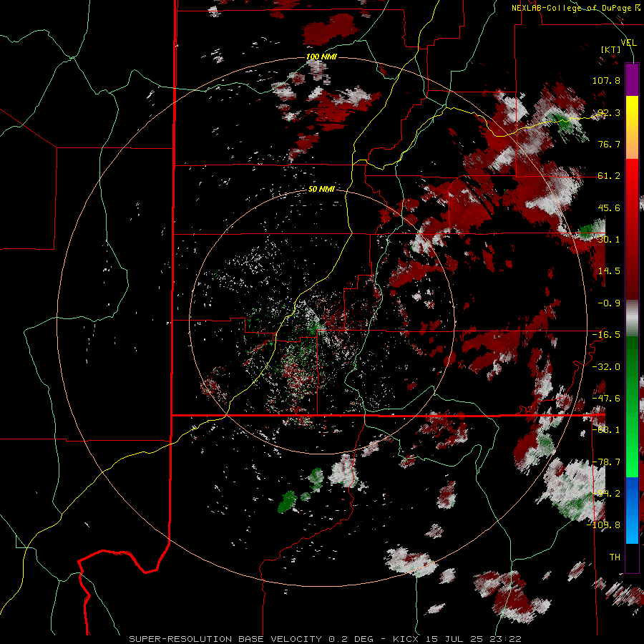Image resolution: width=644 pixels, height=644 pixels.
Task: Click the NEXLAB-College of DuPage label
Action: click(572, 8)
